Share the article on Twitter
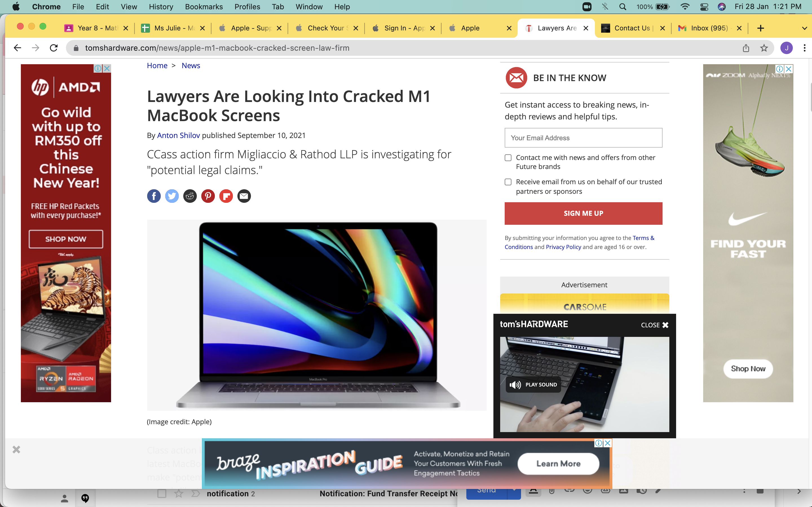The width and height of the screenshot is (812, 507). [172, 196]
